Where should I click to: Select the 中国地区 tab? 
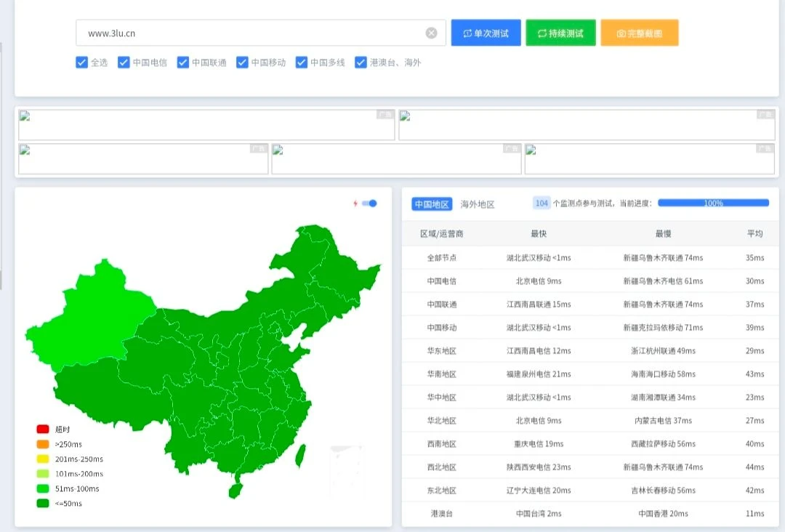pos(432,204)
